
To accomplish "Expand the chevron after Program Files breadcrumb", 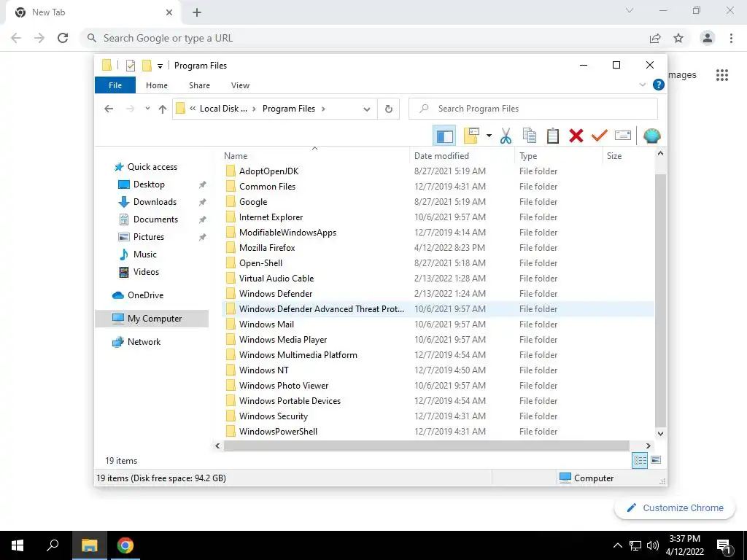I will point(323,109).
